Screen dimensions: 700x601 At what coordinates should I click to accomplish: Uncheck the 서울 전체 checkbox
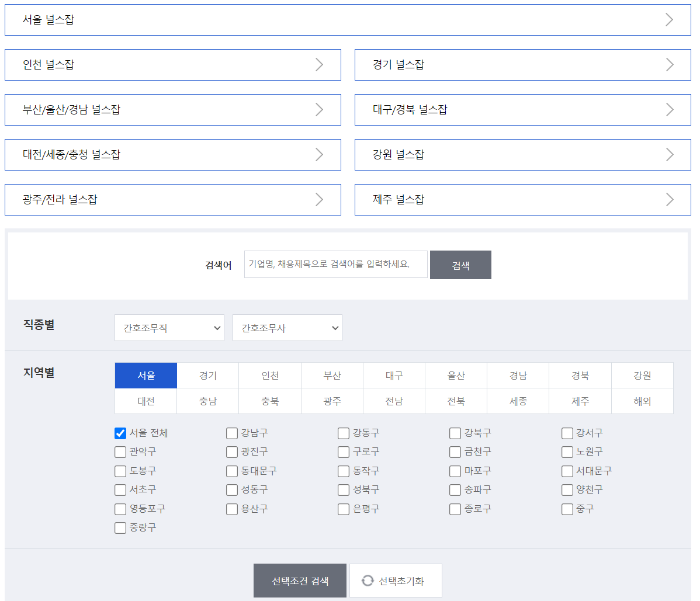coord(120,433)
